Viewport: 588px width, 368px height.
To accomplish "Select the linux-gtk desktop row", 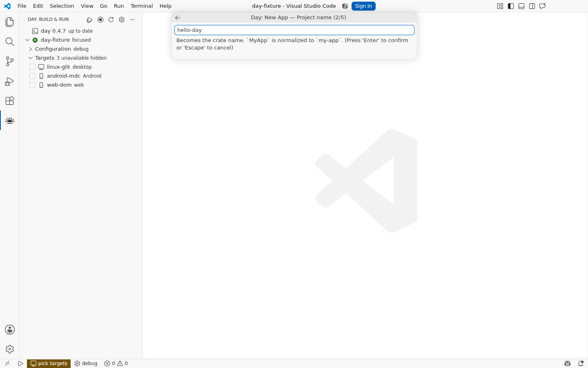I will coord(81,67).
